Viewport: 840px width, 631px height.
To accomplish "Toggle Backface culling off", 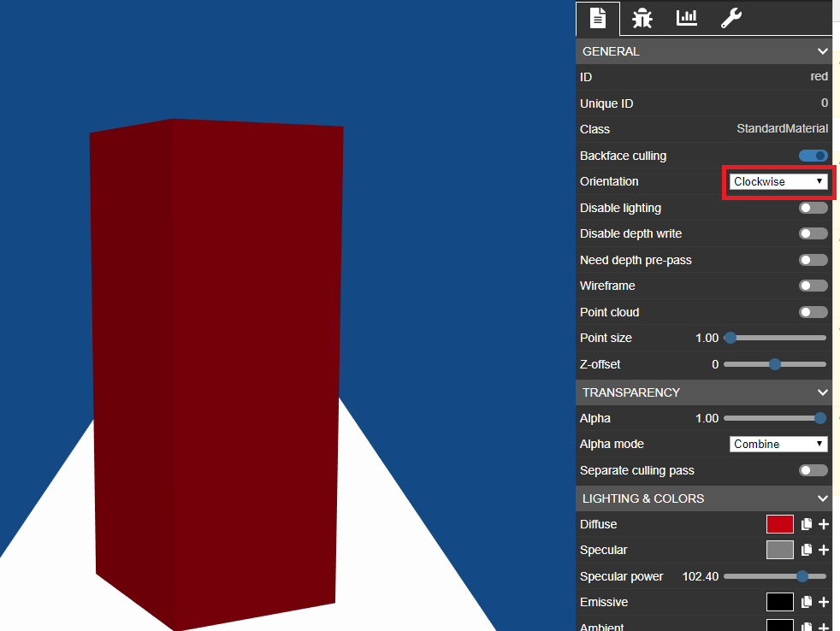I will pyautogui.click(x=813, y=156).
